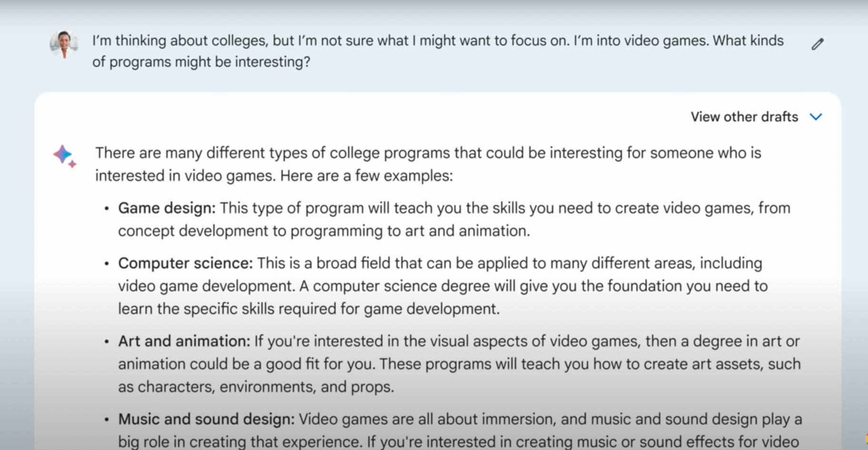This screenshot has height=450, width=868.
Task: Click bullet point before Art and animation
Action: [107, 342]
